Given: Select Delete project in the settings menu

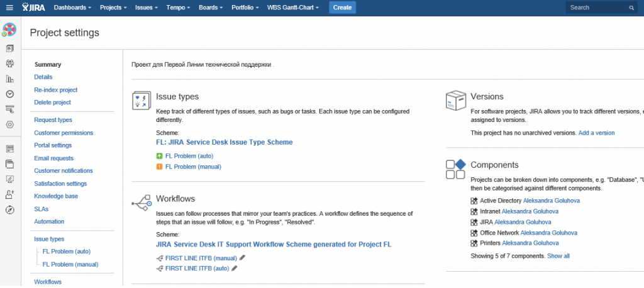Looking at the screenshot, I should click(x=53, y=102).
